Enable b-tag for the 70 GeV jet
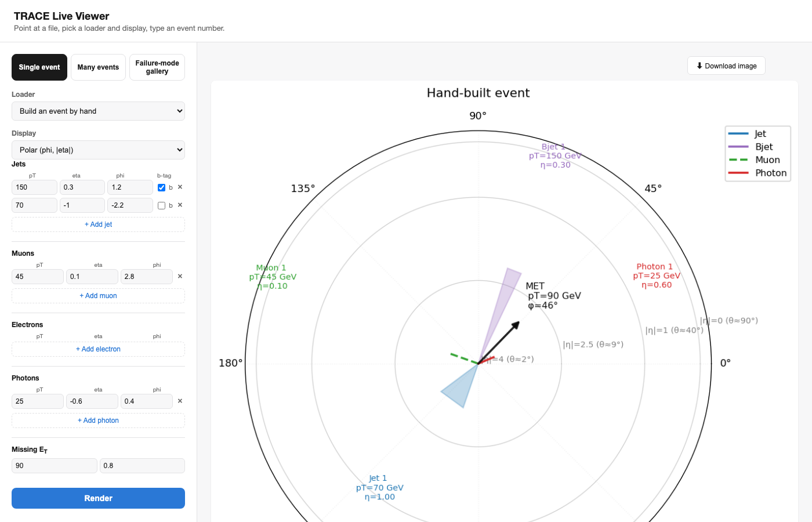 point(161,205)
